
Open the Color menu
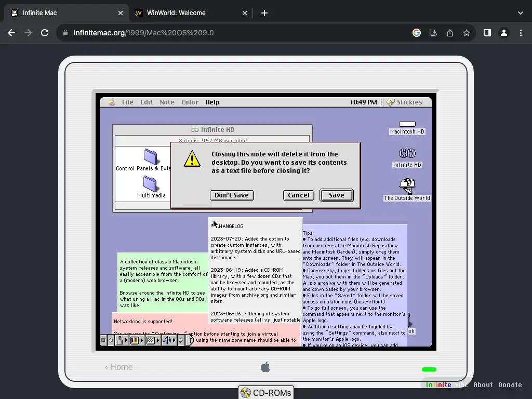(x=190, y=102)
